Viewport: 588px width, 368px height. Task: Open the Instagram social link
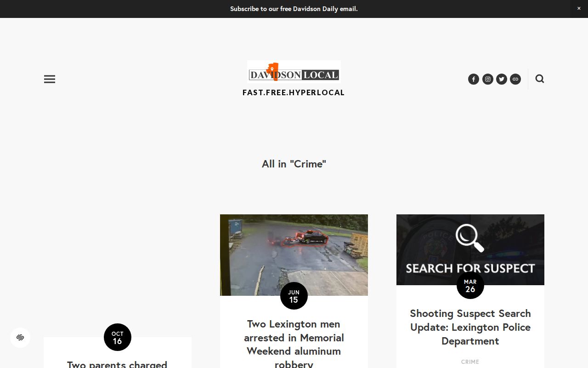[488, 79]
